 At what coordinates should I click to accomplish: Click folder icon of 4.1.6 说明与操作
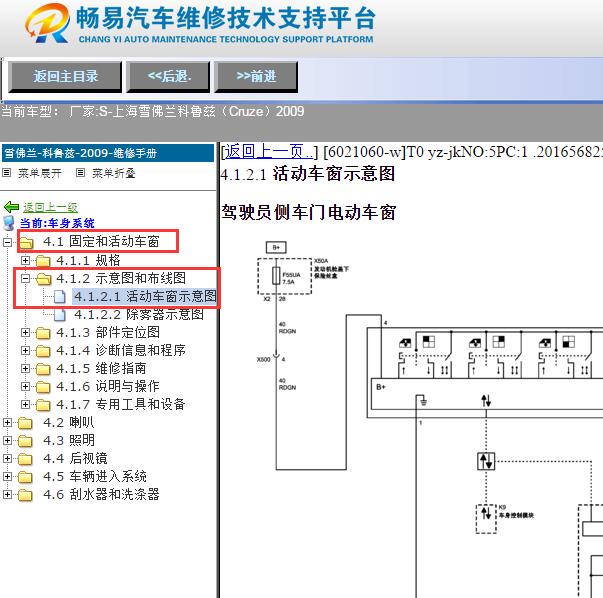point(43,386)
